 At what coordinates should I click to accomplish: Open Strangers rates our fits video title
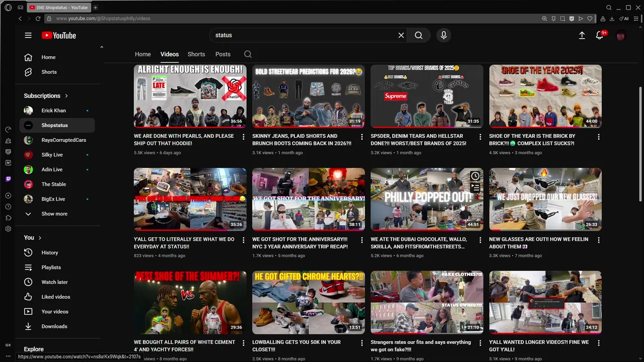pos(421,346)
